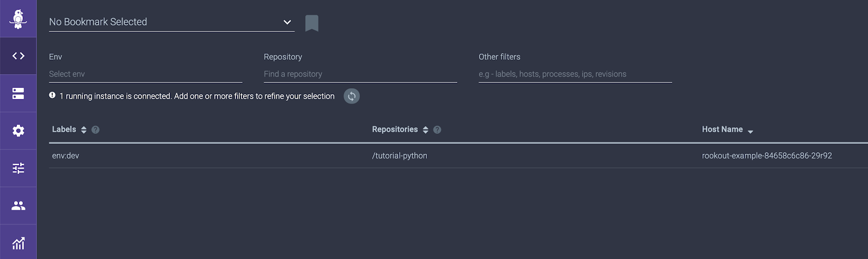Select the env:dev instance row
Screen dimensions: 868x259
coord(458,156)
